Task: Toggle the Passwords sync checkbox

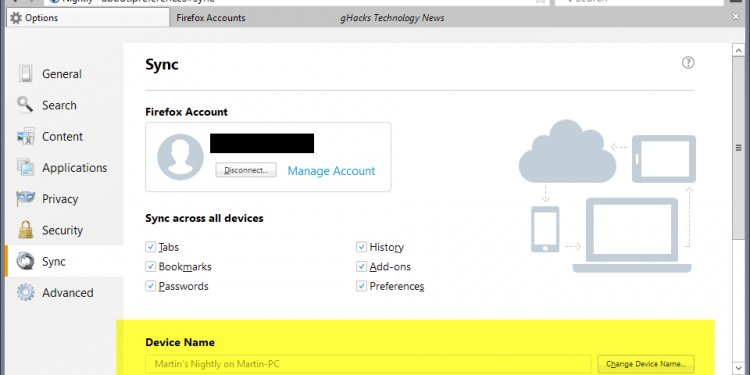Action: click(x=150, y=286)
